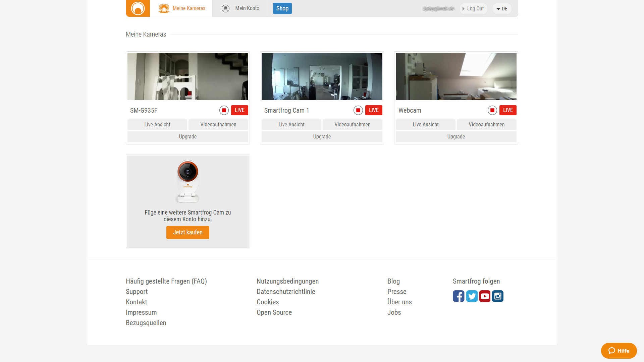644x362 pixels.
Task: Open the Webcam live preview thumbnail
Action: [x=456, y=76]
